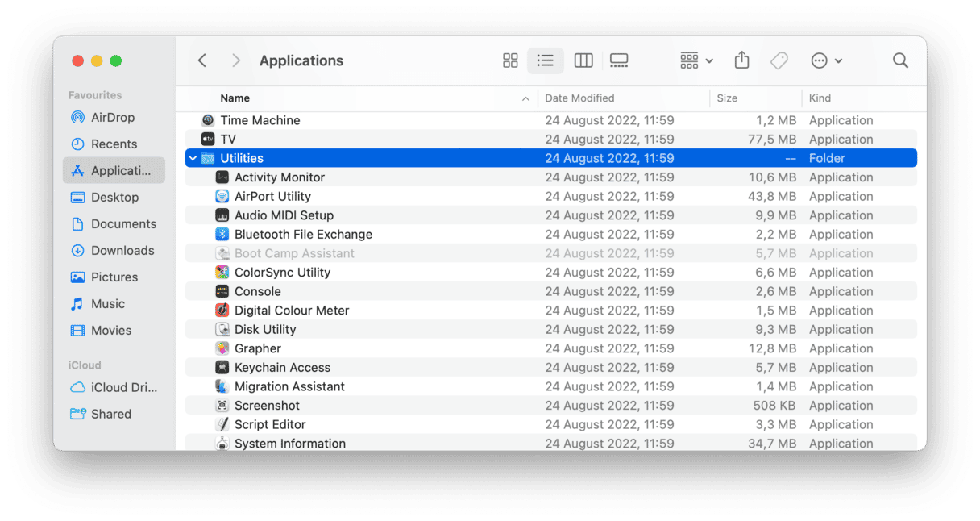Sort files by Size column header

coord(727,98)
